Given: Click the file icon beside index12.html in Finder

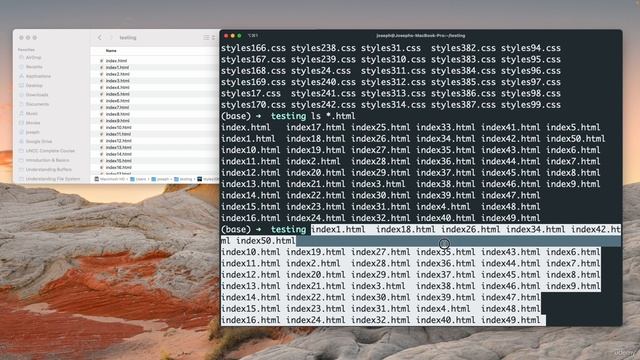Looking at the screenshot, I should [101, 141].
